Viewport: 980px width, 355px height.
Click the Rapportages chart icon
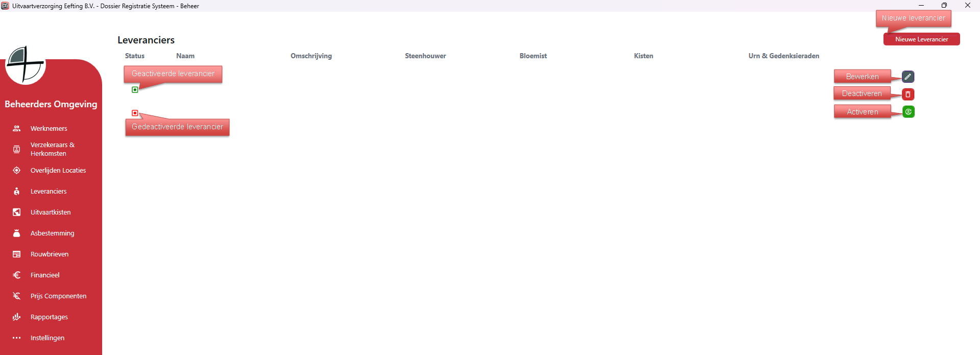[17, 317]
